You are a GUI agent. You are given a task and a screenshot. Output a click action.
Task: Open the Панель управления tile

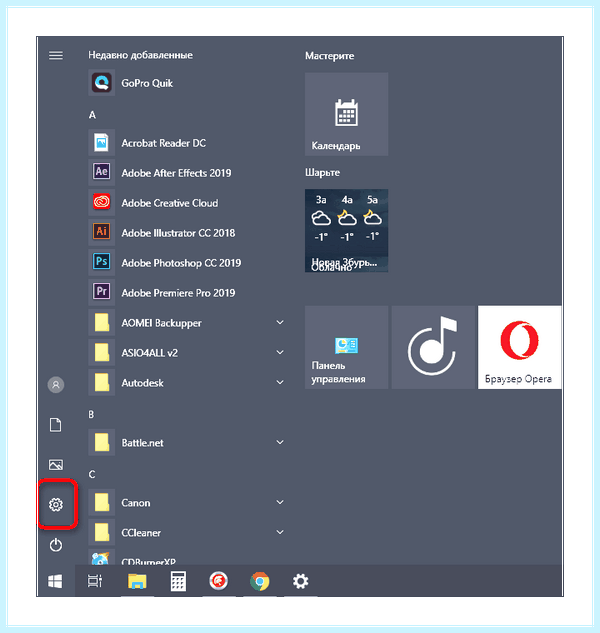pyautogui.click(x=346, y=347)
